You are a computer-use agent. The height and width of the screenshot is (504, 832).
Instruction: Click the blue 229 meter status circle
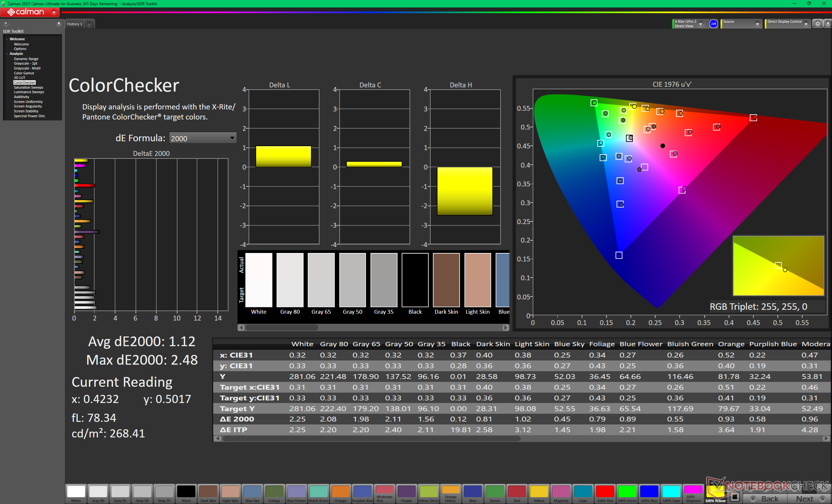point(713,24)
